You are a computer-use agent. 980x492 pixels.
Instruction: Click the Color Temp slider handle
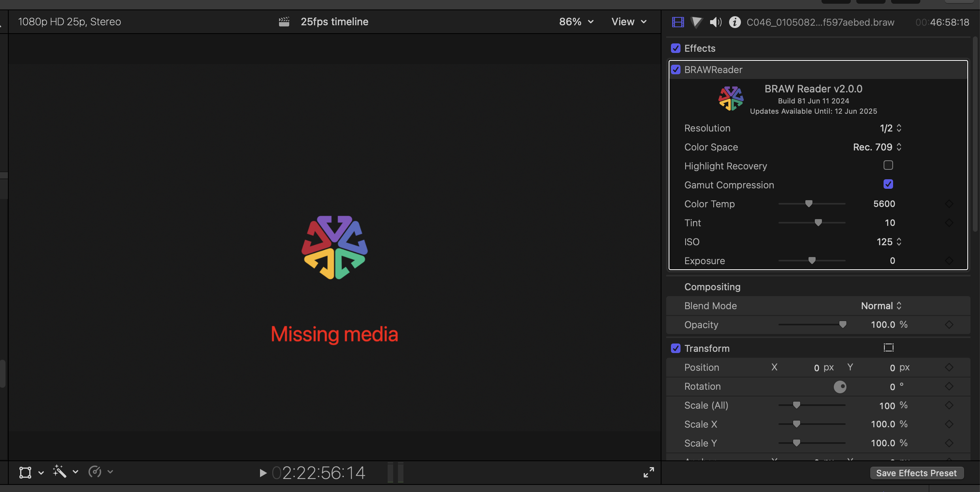pyautogui.click(x=809, y=204)
